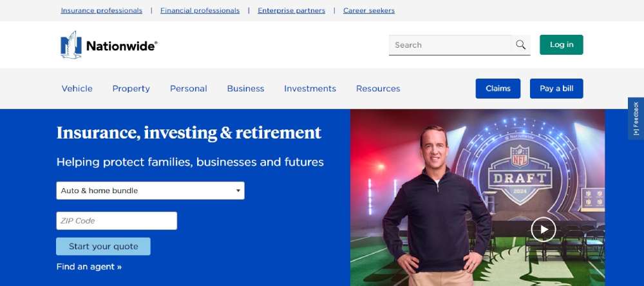Open the Vehicle menu

pos(77,89)
